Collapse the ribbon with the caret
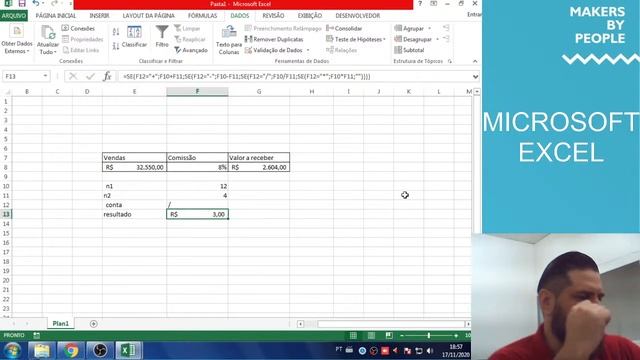This screenshot has width=640, height=360. [475, 61]
